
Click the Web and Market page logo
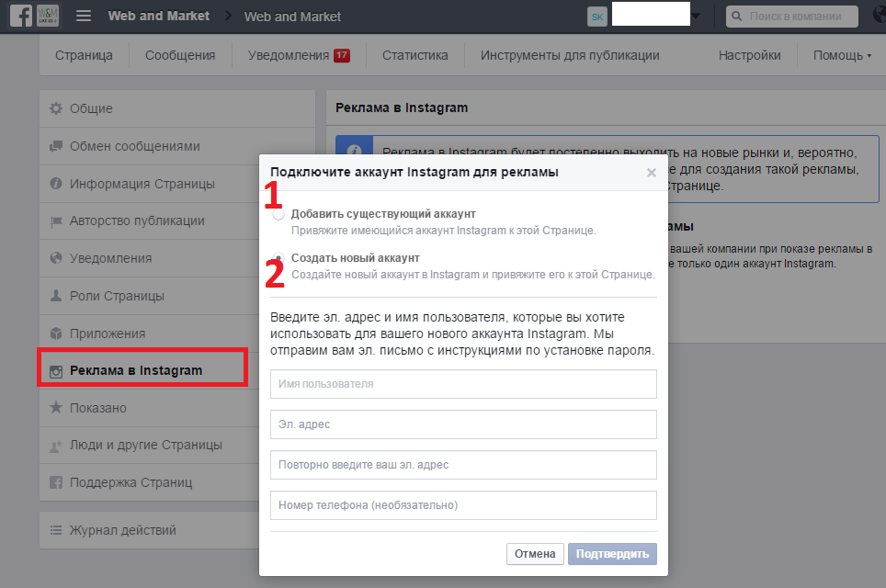(x=48, y=17)
